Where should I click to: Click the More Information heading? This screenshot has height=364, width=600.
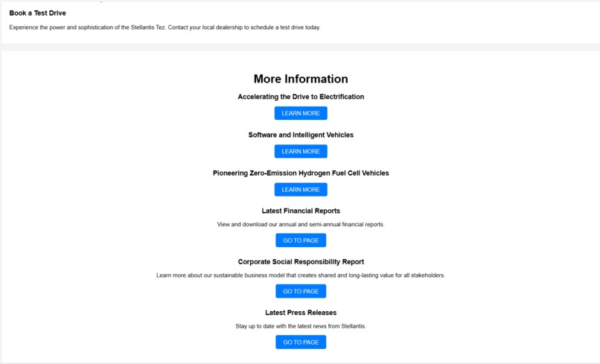(x=301, y=79)
